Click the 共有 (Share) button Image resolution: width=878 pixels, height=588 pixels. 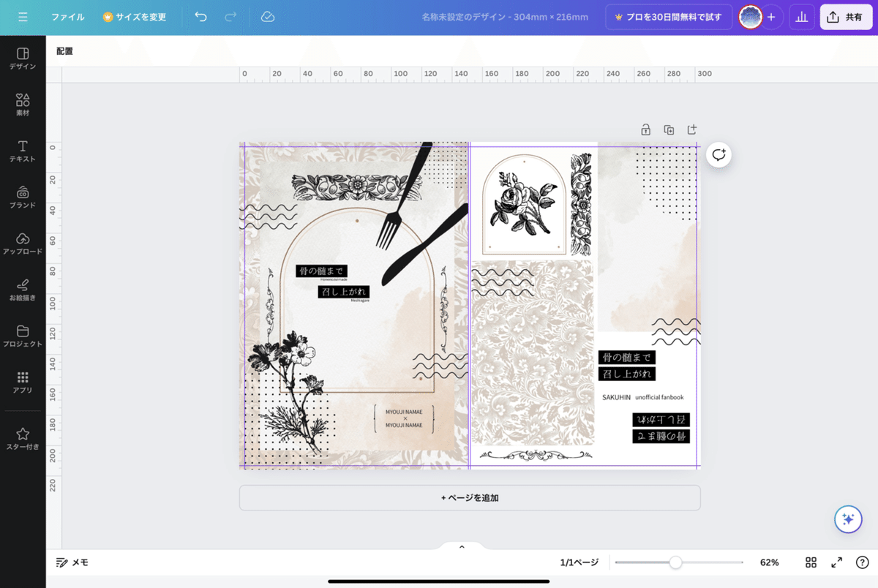(x=846, y=16)
